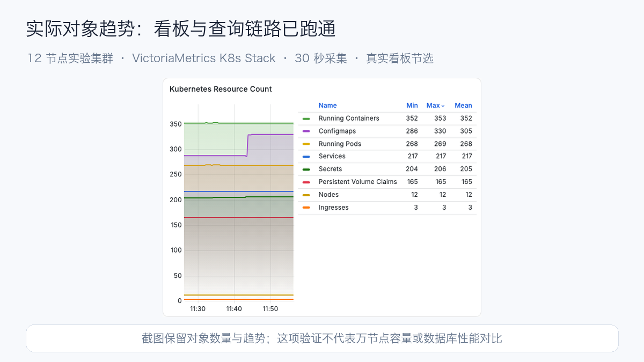Toggle the Configmaps series label
Screen dimensions: 644x362
[337, 131]
